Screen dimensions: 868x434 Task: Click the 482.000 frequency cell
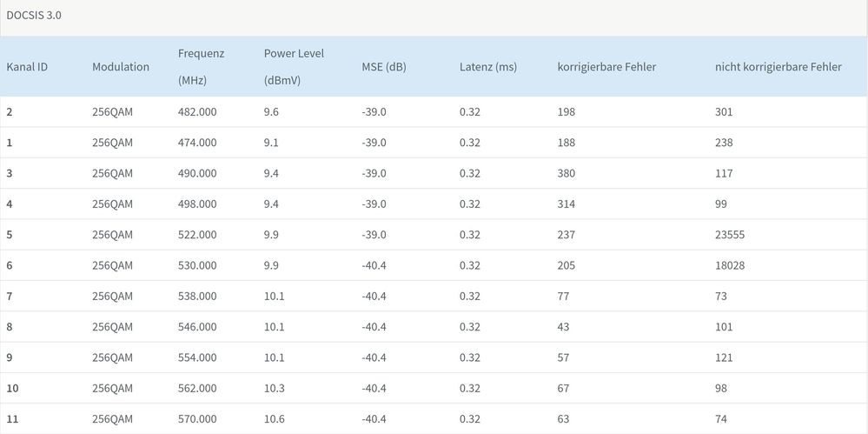point(197,112)
